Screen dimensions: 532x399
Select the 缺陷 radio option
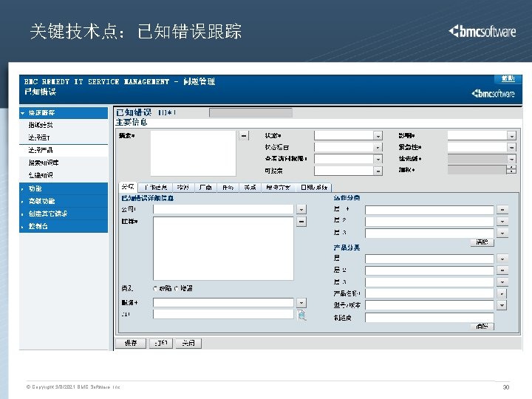tap(155, 288)
